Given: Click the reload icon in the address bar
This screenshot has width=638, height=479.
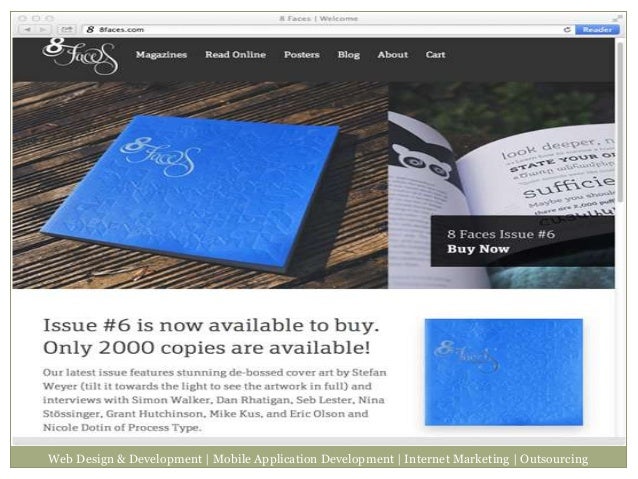Looking at the screenshot, I should click(567, 30).
